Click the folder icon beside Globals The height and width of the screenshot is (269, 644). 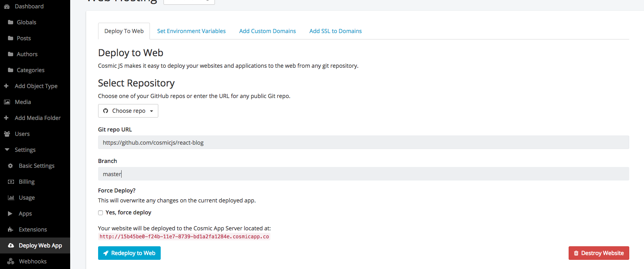coord(11,22)
